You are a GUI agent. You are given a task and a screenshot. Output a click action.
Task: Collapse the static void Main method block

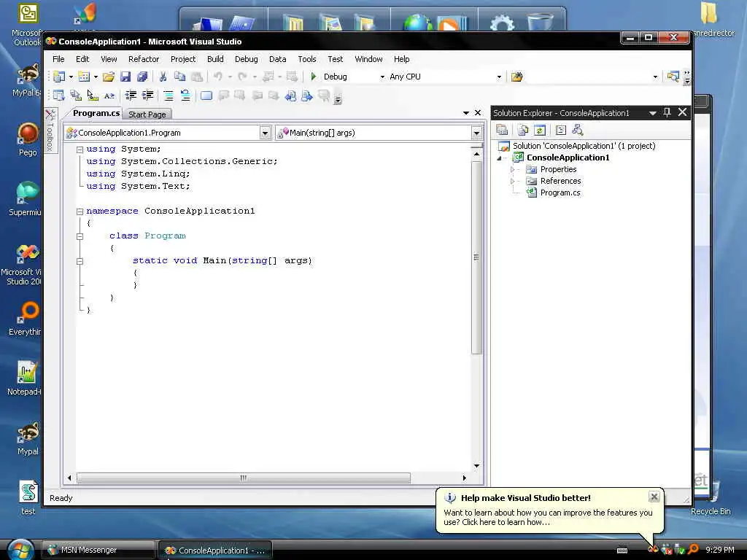coord(80,261)
